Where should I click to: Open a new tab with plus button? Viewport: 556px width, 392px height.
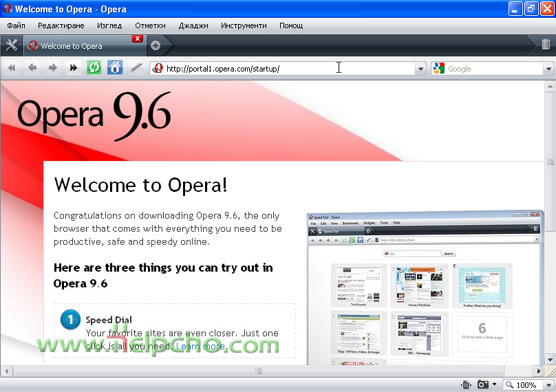[156, 45]
